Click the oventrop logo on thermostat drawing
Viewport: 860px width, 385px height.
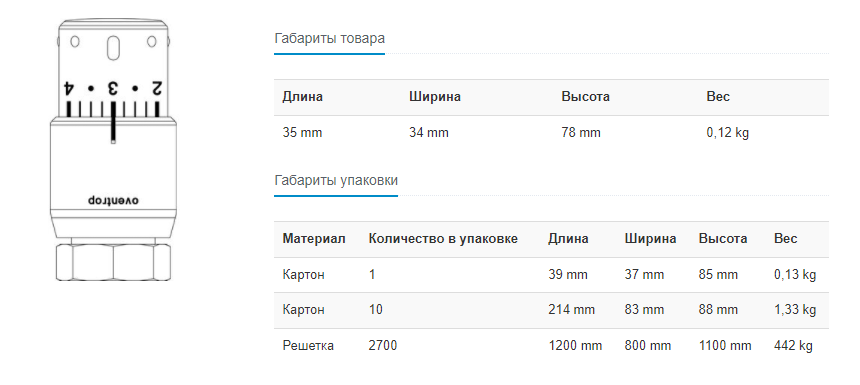coord(114,201)
